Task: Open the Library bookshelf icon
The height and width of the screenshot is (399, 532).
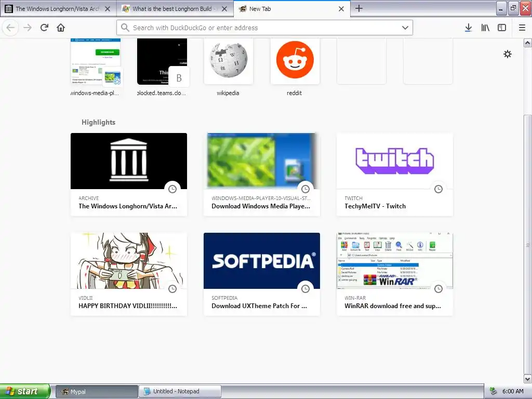Action: [x=485, y=28]
